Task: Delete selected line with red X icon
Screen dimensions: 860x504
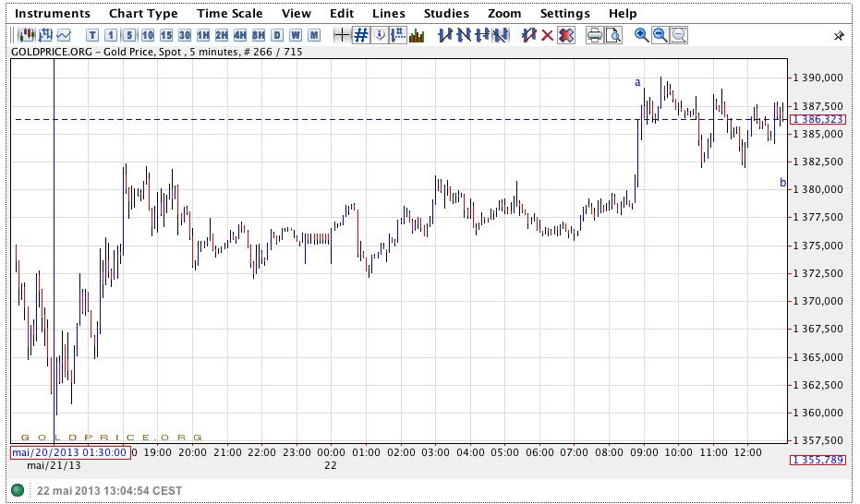Action: [547, 35]
